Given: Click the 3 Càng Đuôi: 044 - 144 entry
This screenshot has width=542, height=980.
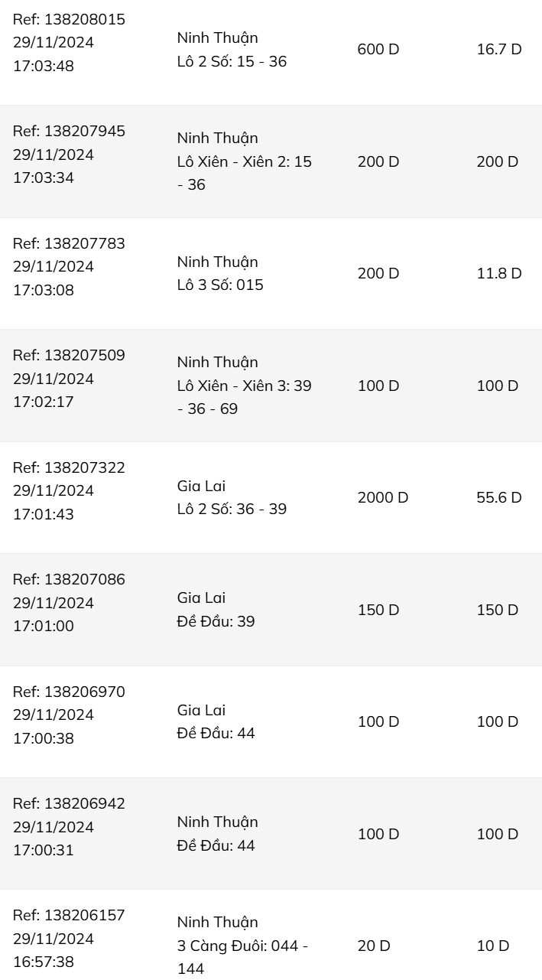Looking at the screenshot, I should pos(242,957).
